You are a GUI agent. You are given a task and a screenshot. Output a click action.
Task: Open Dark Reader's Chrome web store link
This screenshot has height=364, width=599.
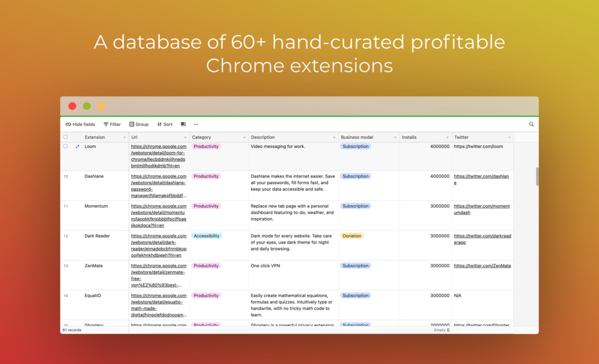[x=159, y=245]
